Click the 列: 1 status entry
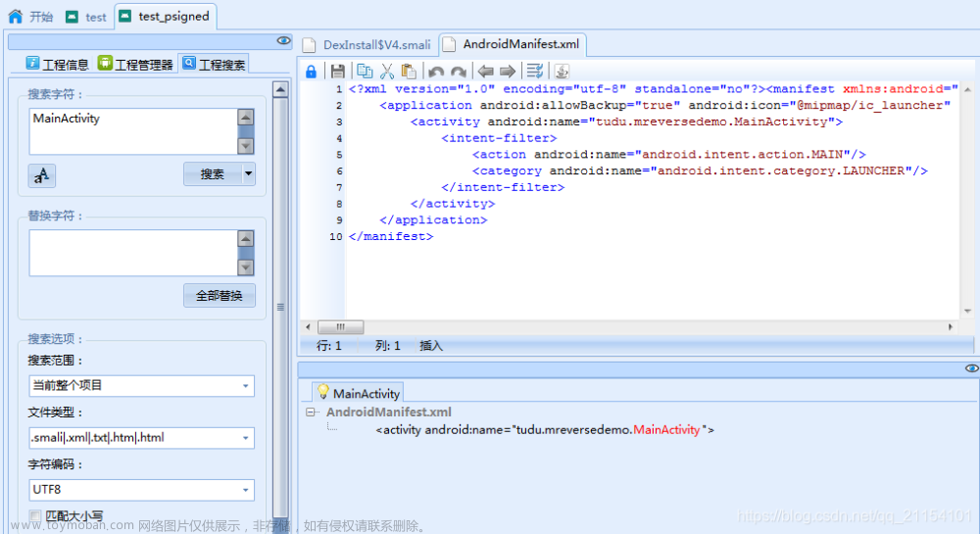This screenshot has width=980, height=534. (387, 345)
